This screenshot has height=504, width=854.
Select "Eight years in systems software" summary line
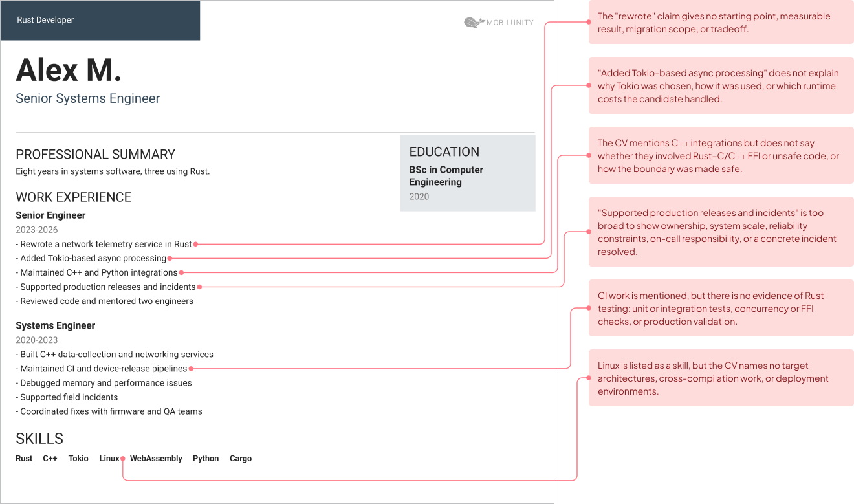point(113,171)
